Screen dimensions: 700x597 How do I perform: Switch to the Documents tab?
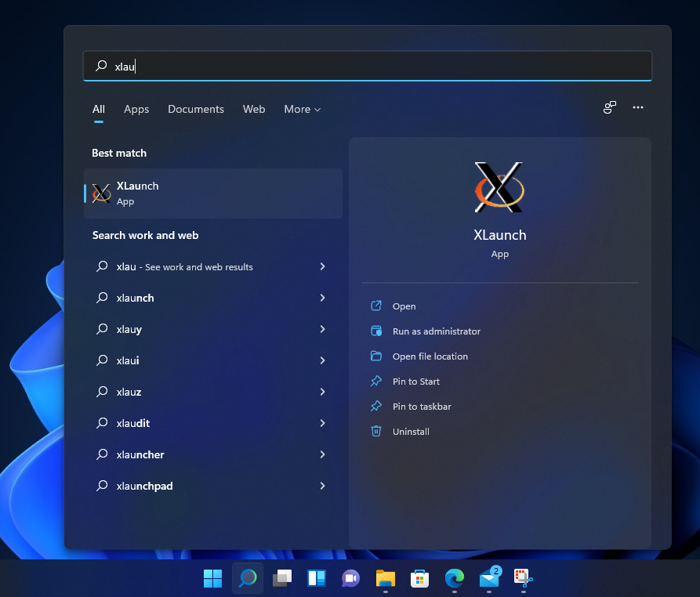tap(196, 110)
